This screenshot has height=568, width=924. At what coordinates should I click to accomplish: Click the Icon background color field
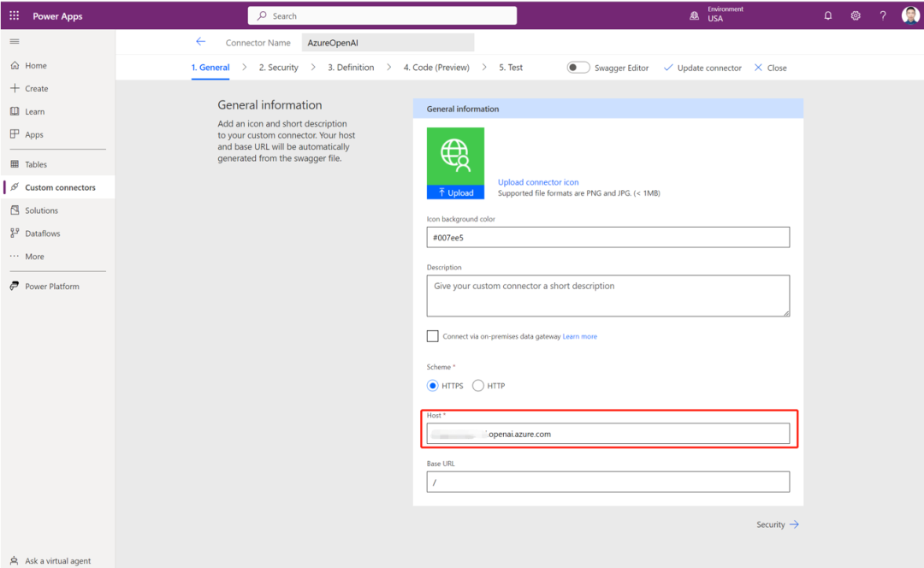[608, 238]
